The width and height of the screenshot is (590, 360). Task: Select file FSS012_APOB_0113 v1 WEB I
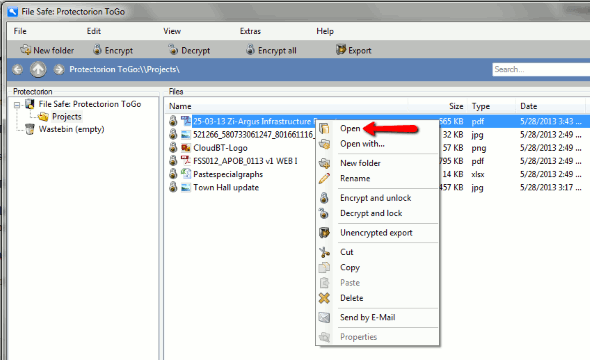coord(245,161)
